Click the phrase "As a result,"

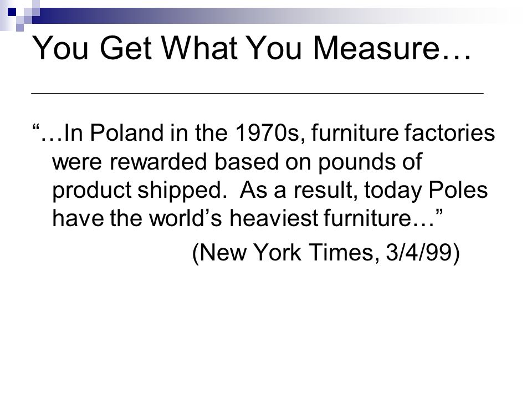coord(298,190)
